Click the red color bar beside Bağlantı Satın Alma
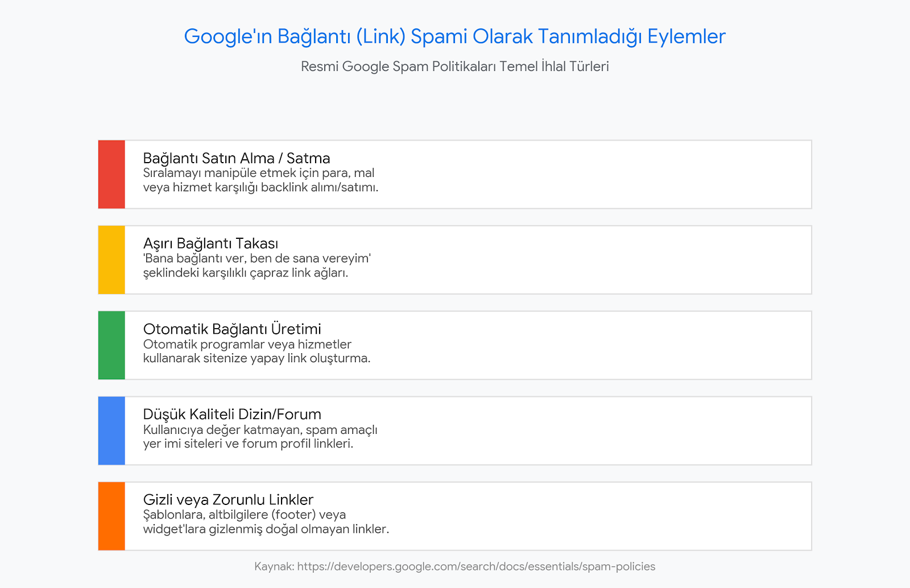Viewport: 910px width, 588px height. tap(111, 175)
